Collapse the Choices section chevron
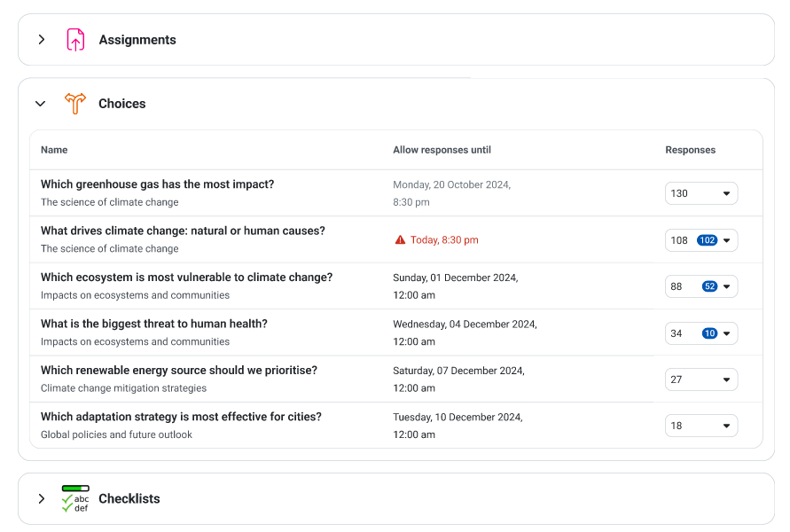This screenshot has width=790, height=532. (x=40, y=104)
